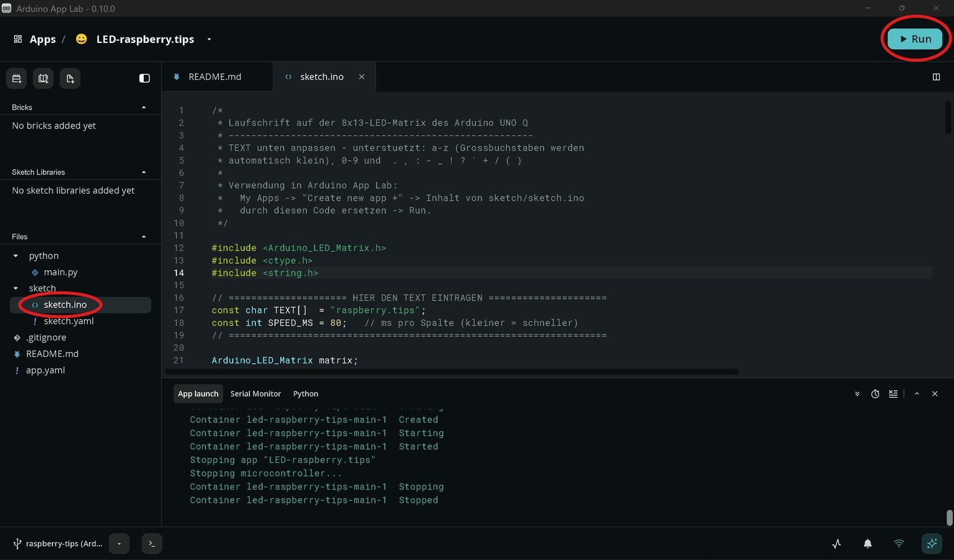Open the Apps grid icon in breadcrumb

click(x=18, y=39)
